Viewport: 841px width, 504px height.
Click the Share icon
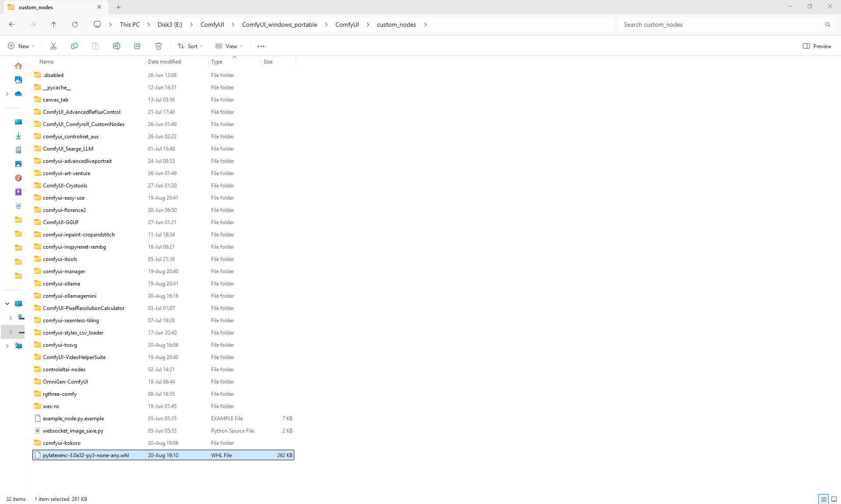click(138, 46)
